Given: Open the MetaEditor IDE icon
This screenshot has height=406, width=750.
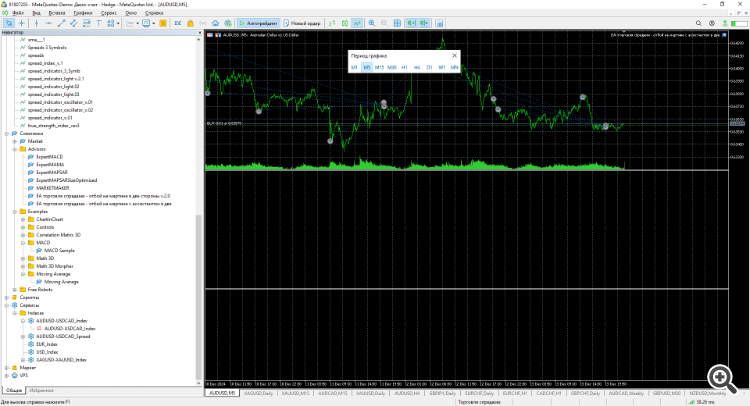Looking at the screenshot, I should [x=177, y=23].
